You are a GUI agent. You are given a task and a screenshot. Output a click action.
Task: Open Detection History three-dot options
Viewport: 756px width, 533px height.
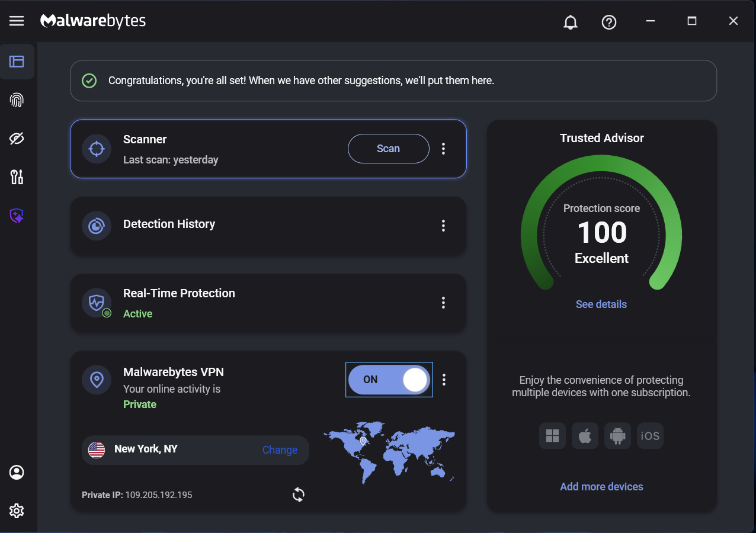coord(443,226)
